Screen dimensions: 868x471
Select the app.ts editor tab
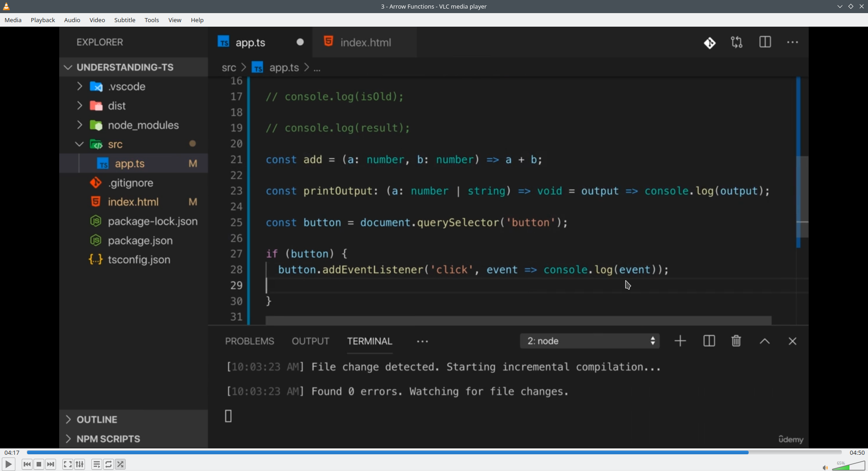260,42
